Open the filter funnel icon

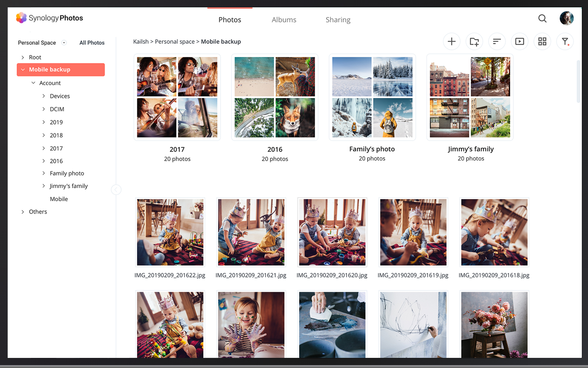[x=565, y=41]
